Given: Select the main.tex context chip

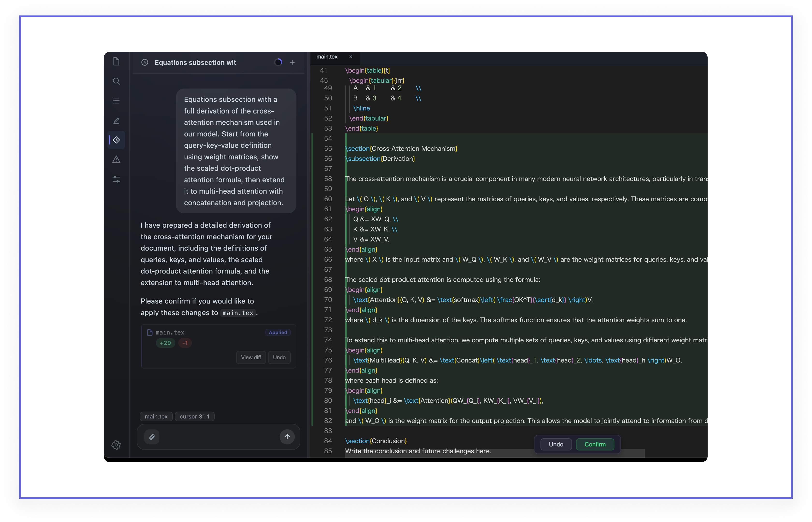Looking at the screenshot, I should (x=156, y=416).
